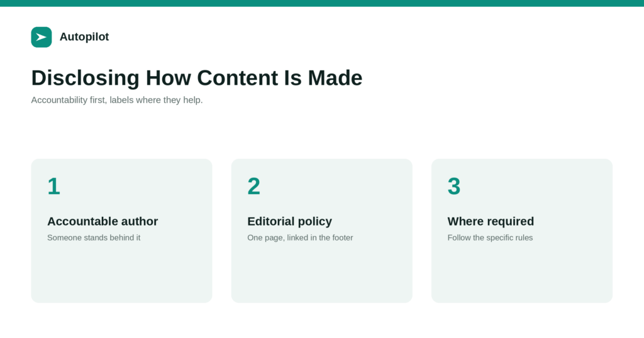This screenshot has height=338, width=644.
Task: Click the text 'Someone stands behind it'
Action: click(94, 238)
